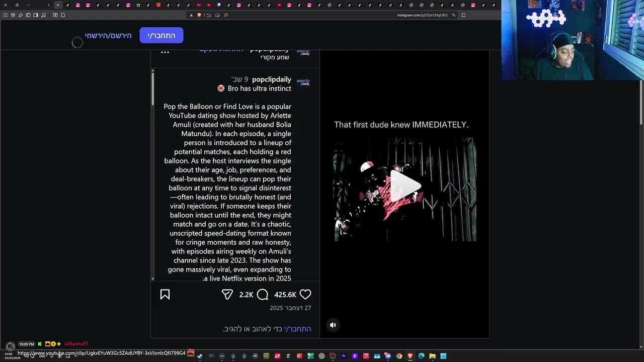Image resolution: width=644 pixels, height=362 pixels.
Task: Open popclipdaily profile from caption username
Action: point(272,79)
